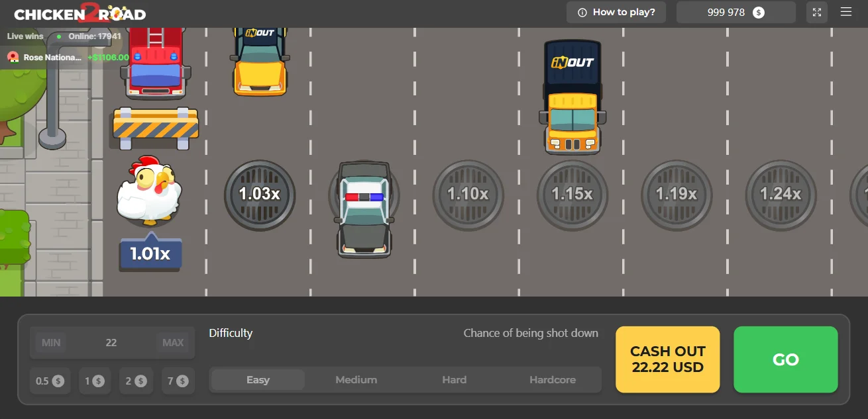Hit the green GO button

786,359
